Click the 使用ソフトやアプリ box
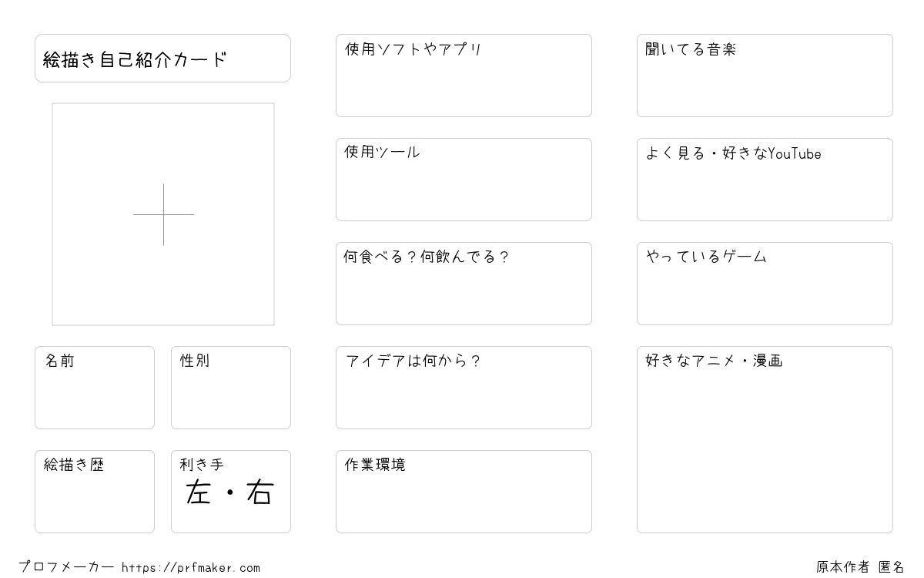Screen dimensions: 924x578 [x=464, y=76]
